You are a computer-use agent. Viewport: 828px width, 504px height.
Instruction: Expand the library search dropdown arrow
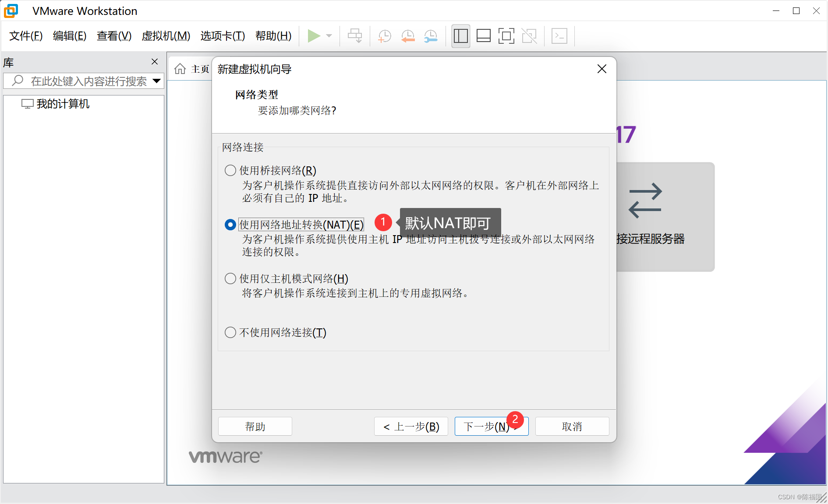(156, 81)
